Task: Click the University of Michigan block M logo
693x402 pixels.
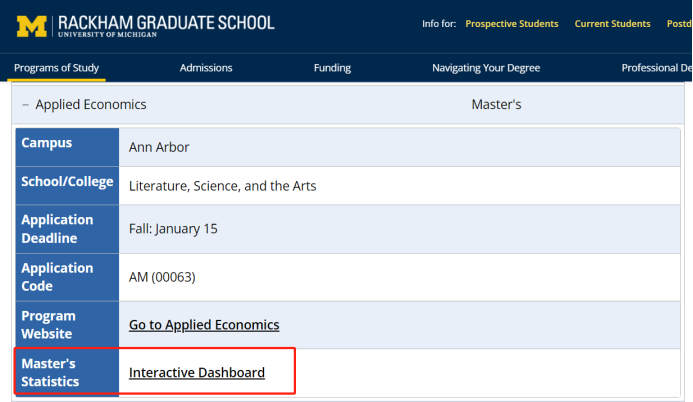Action: (x=32, y=27)
